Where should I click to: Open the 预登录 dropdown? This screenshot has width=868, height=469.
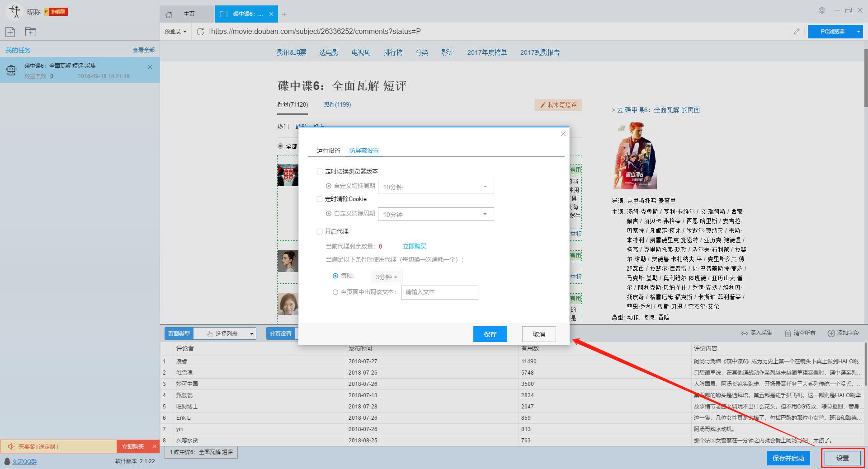click(175, 31)
